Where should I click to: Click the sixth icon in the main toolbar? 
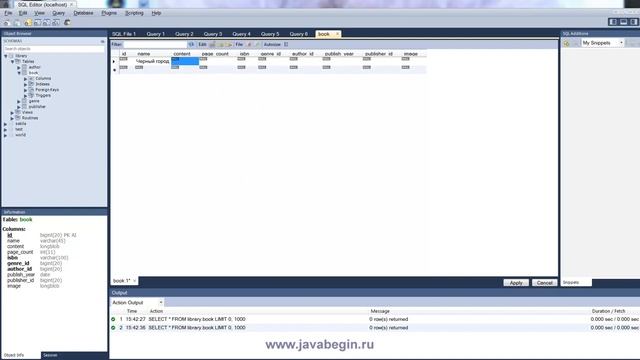[56, 23]
